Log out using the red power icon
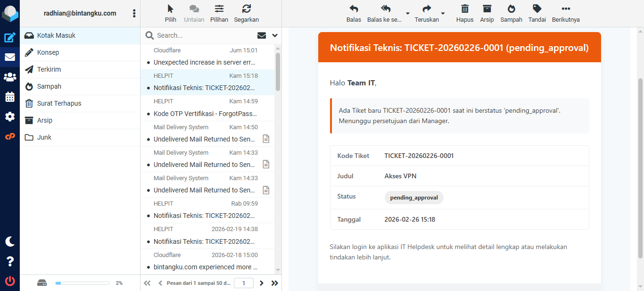This screenshot has height=291, width=644. (8, 280)
